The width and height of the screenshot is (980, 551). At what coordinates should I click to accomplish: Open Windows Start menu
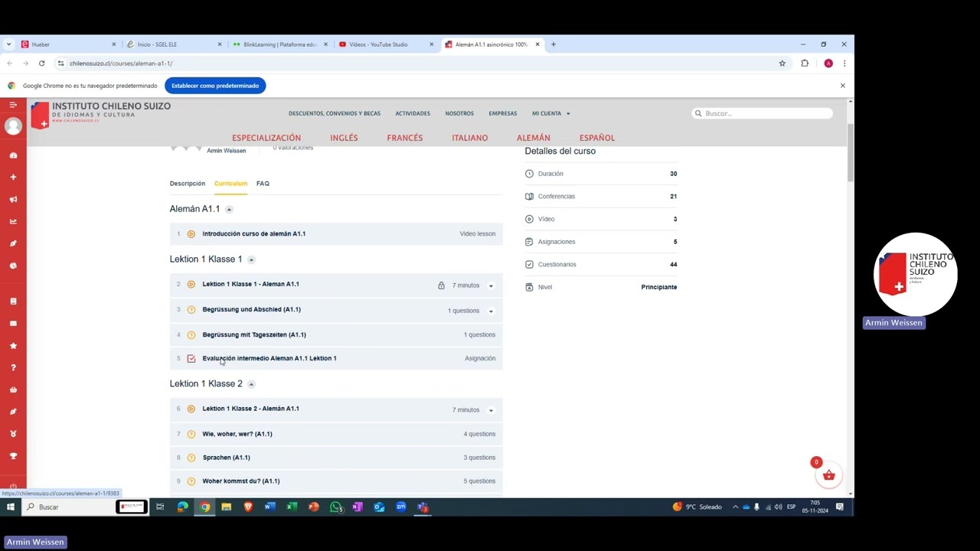11,507
